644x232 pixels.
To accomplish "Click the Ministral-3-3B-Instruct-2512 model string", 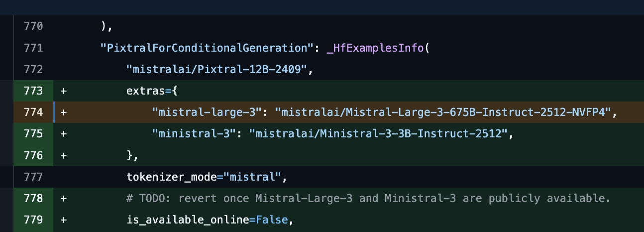I will pos(378,134).
